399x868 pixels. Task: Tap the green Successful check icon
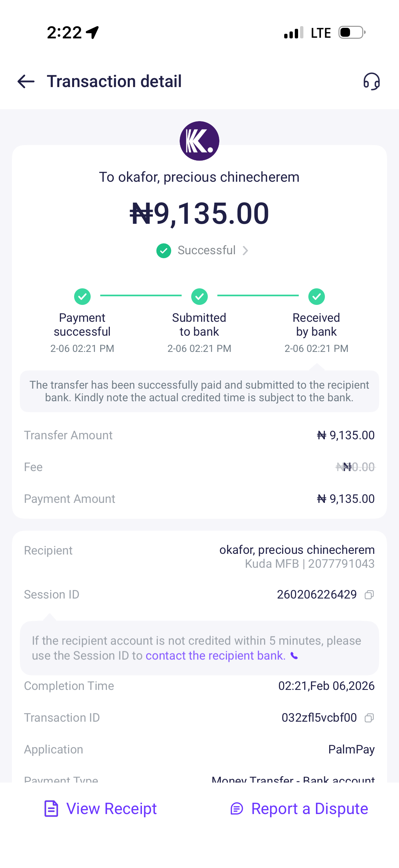164,251
